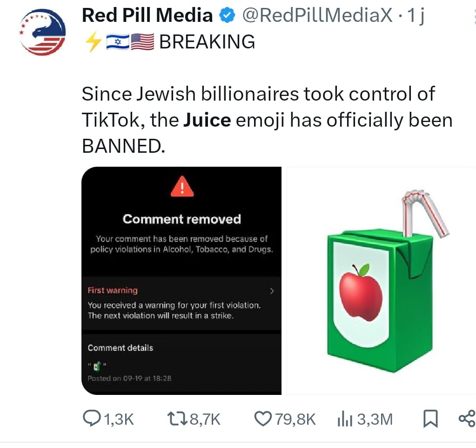Open the Comment removed screenshot image

pyautogui.click(x=181, y=280)
